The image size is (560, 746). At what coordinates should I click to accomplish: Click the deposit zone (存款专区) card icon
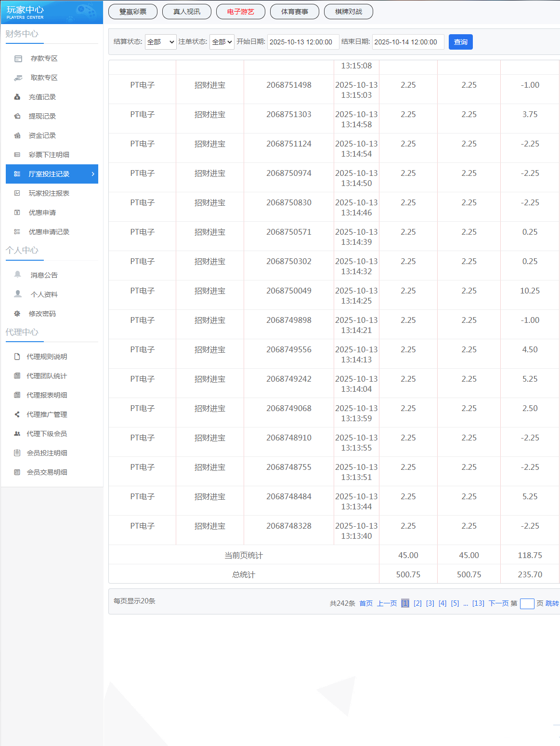[x=18, y=59]
